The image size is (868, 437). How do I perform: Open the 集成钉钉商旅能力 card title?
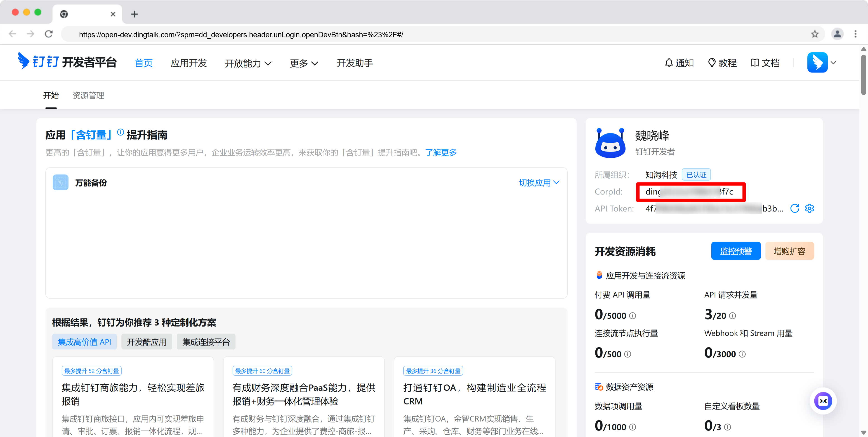point(133,394)
